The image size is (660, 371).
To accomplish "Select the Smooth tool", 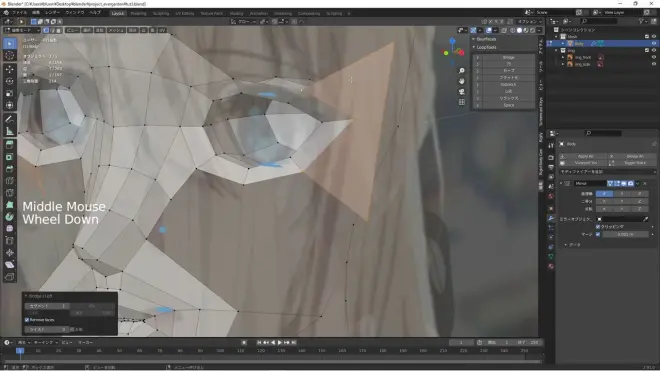I will [x=10, y=229].
